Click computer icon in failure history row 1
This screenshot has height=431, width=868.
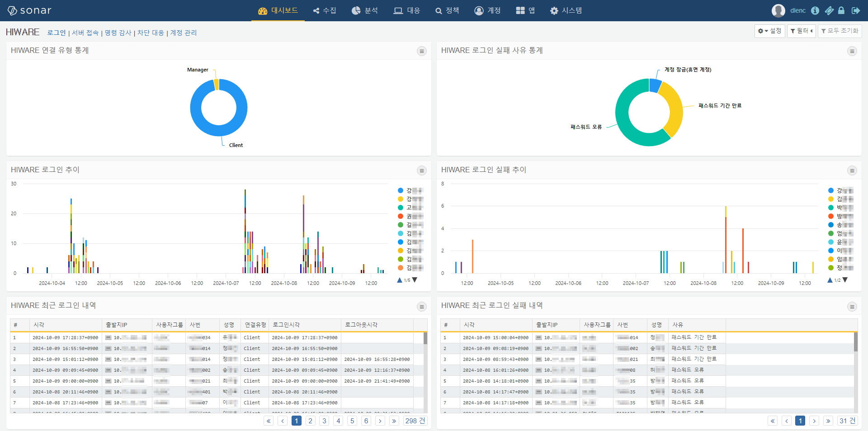539,337
